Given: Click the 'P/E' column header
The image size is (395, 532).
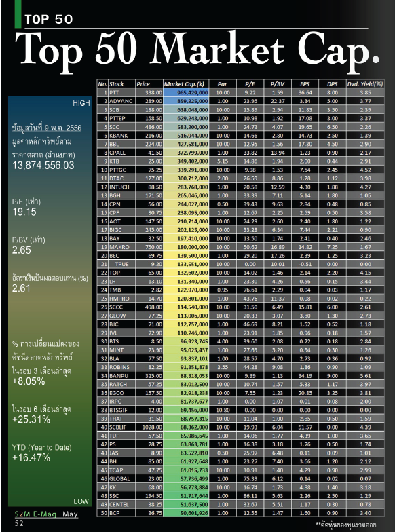Looking at the screenshot, I should point(250,84).
